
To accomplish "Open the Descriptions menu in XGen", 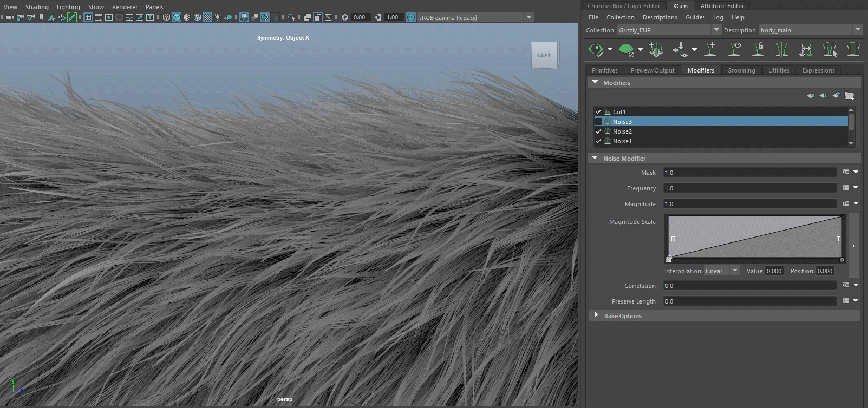I will tap(660, 17).
